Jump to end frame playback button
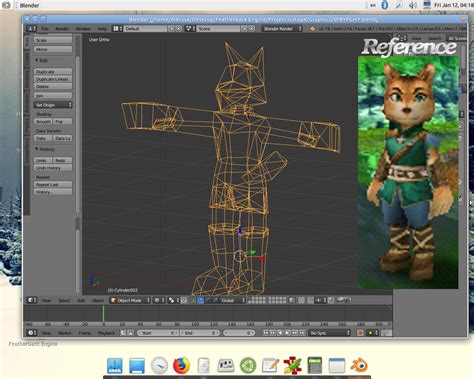 point(302,333)
